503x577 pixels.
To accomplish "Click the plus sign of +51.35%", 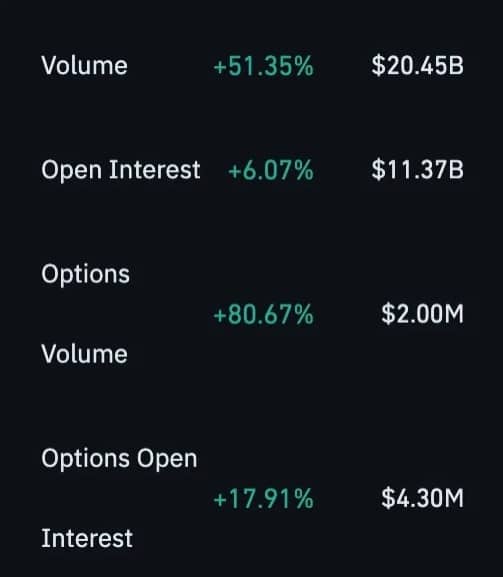I will [x=220, y=68].
